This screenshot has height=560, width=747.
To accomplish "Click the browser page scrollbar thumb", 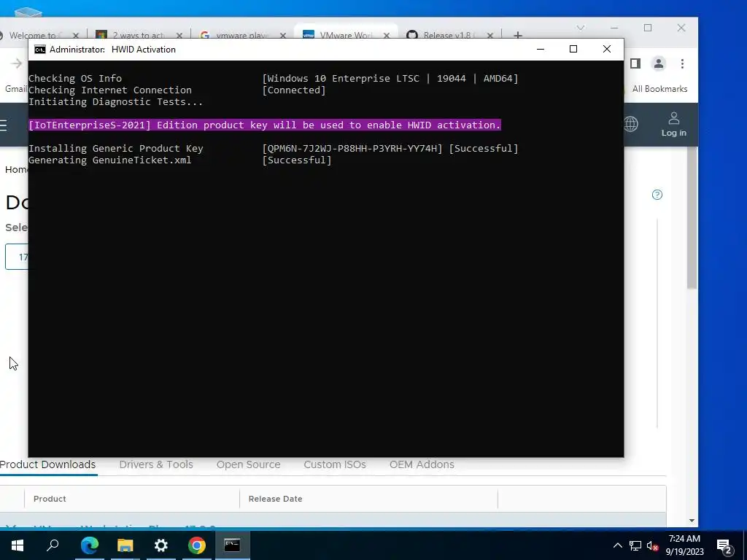I will tap(692, 217).
